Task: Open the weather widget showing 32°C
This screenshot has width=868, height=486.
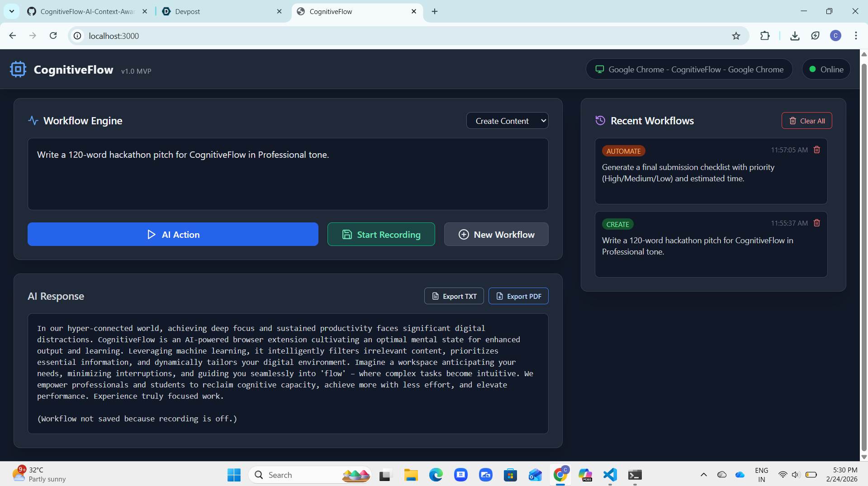Action: (x=39, y=475)
